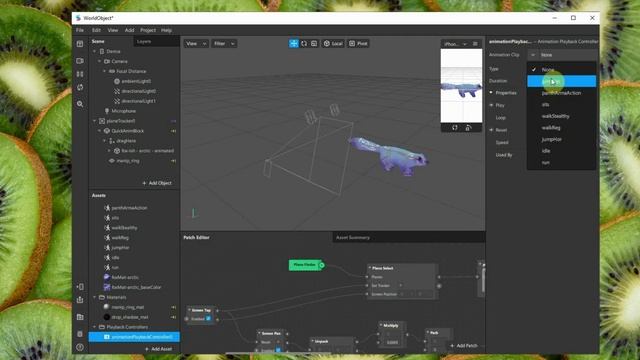The height and width of the screenshot is (360, 640).
Task: Collapse the planeTracker0 tree node
Action: tap(95, 121)
